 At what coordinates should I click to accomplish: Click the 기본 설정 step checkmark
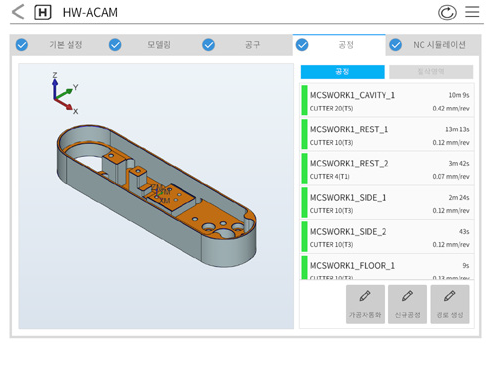[22, 45]
